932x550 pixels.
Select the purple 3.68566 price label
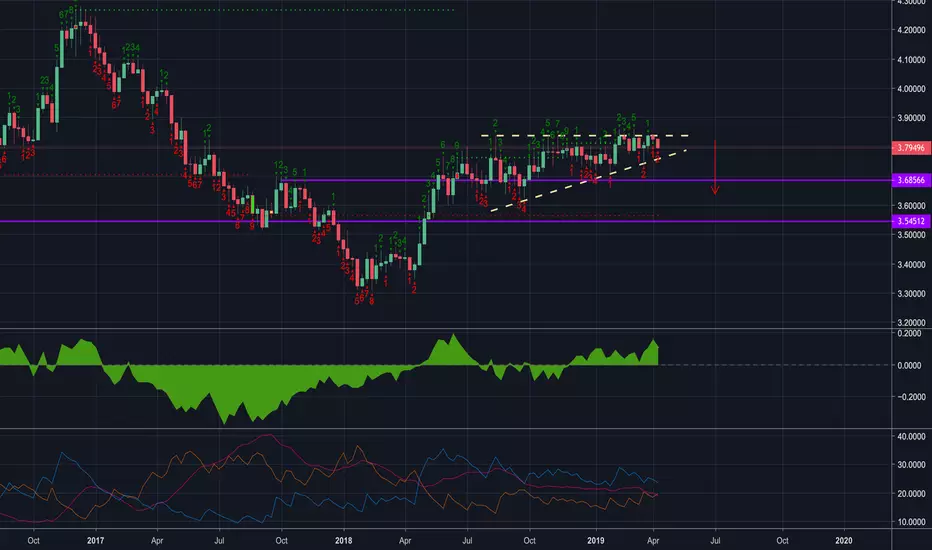(x=911, y=180)
